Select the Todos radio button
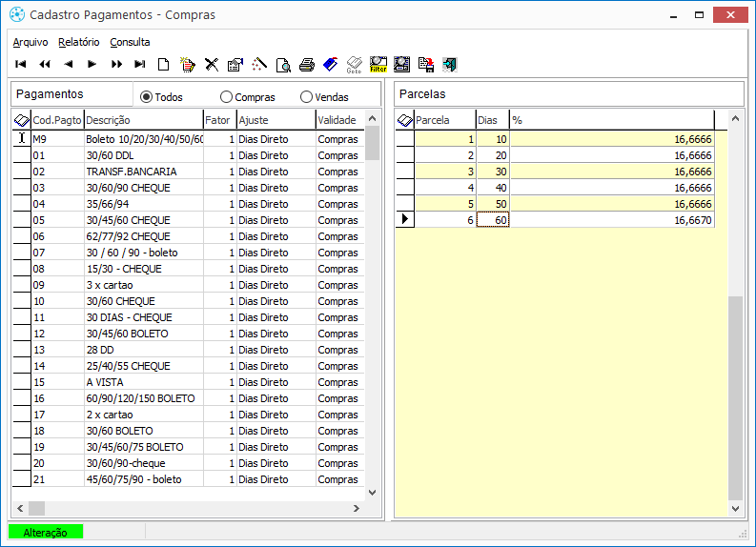756x547 pixels. tap(147, 97)
